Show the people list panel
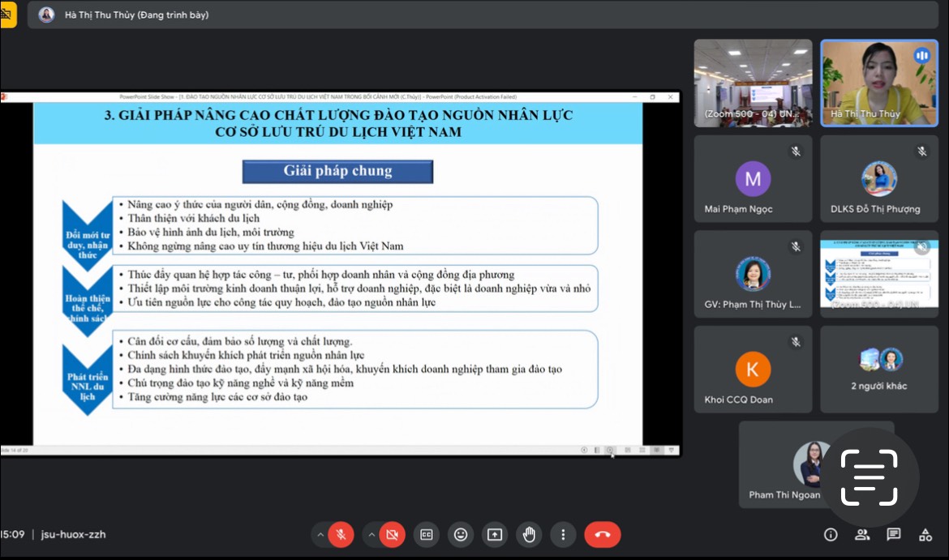 [x=862, y=535]
